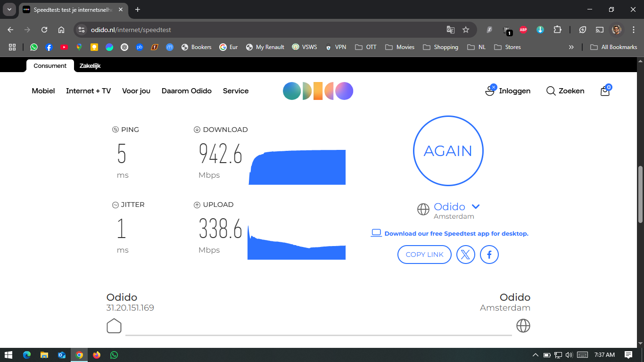Switch to the Zakelijk tab
Viewport: 644px width, 362px height.
tap(90, 66)
